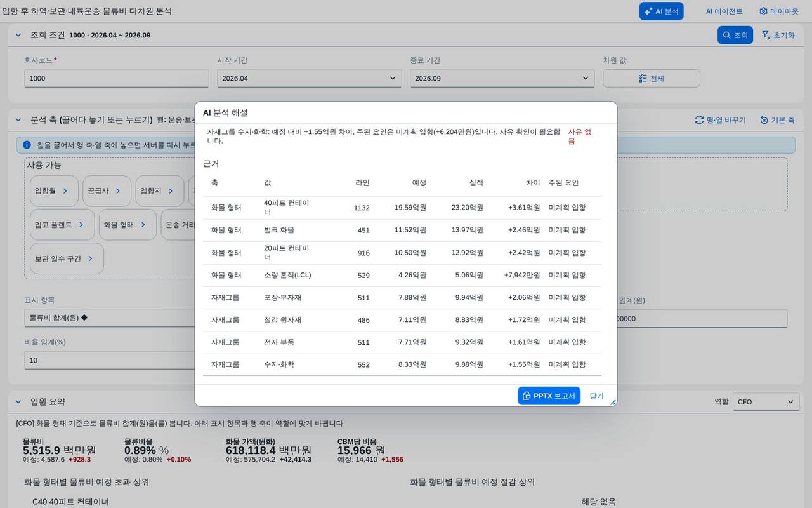Click the 차원 값 전체 button
The image size is (812, 508).
click(652, 78)
